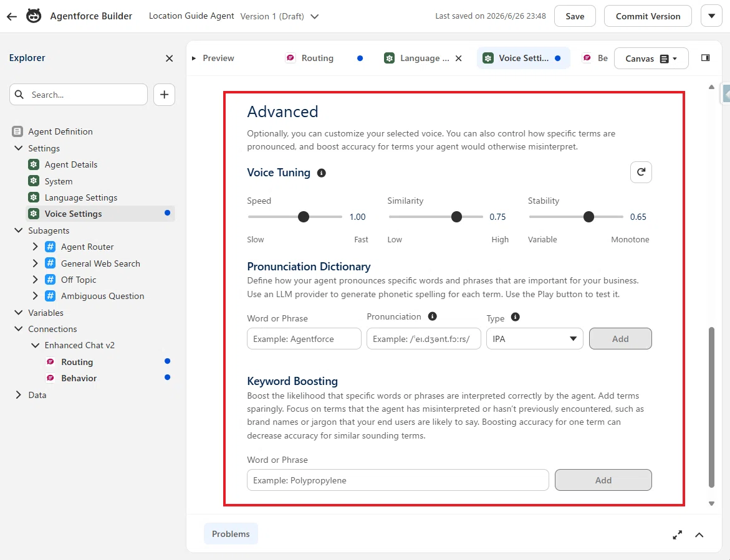The image size is (730, 560).
Task: Adjust the Stability slider handle
Action: click(589, 217)
